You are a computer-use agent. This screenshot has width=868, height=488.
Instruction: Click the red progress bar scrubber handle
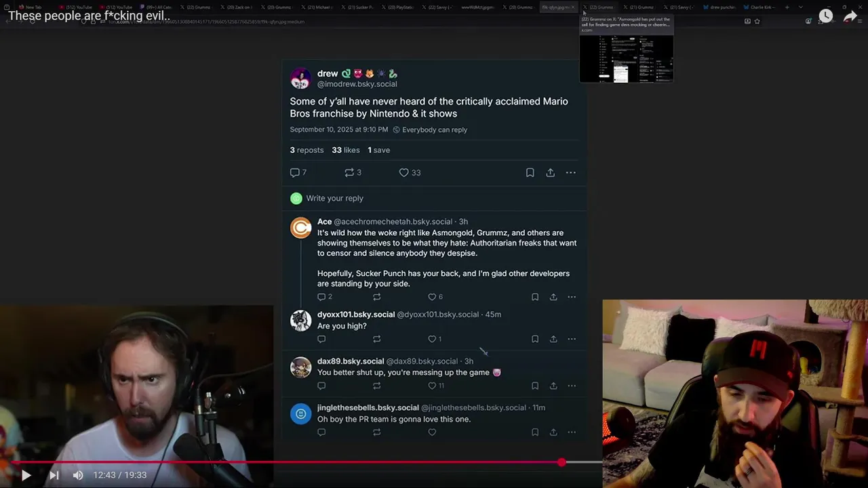tap(561, 462)
